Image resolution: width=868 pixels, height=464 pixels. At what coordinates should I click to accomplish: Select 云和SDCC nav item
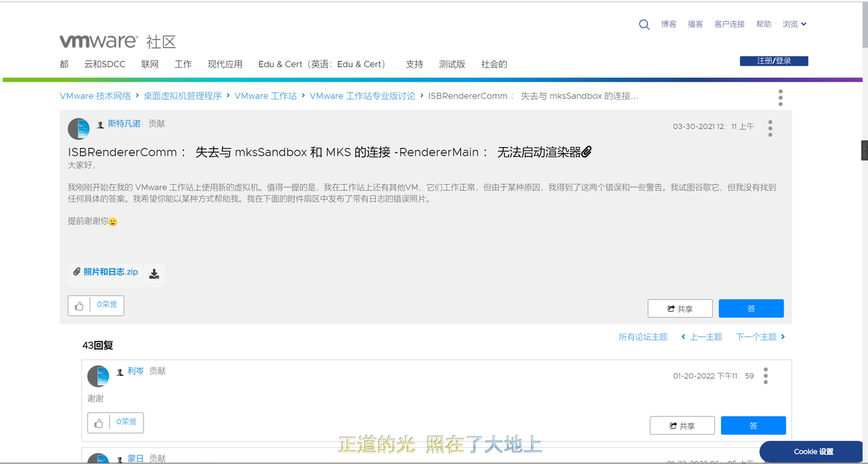click(x=105, y=64)
